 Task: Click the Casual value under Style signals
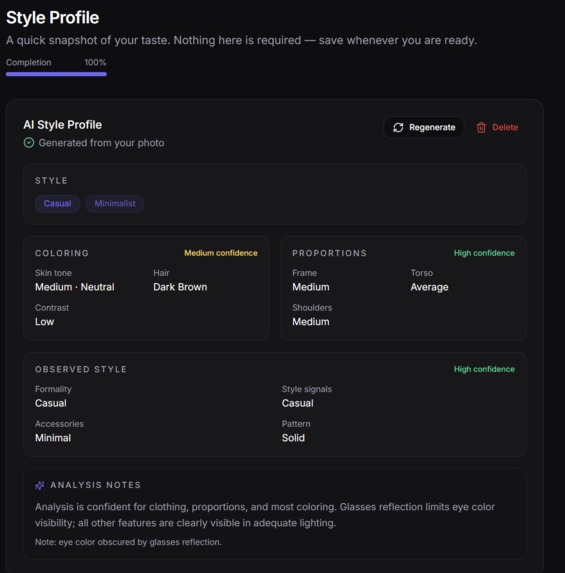point(297,403)
